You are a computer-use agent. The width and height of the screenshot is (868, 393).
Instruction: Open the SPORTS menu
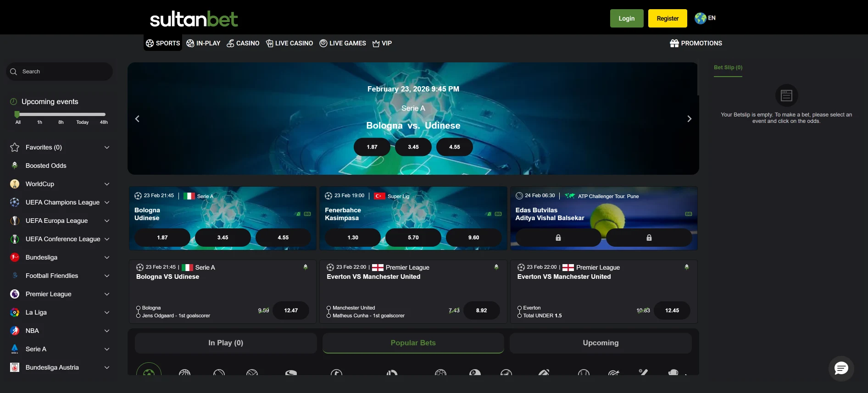coord(163,43)
